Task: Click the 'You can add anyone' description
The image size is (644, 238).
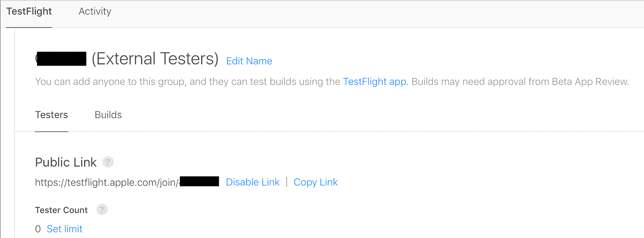Action: point(187,82)
